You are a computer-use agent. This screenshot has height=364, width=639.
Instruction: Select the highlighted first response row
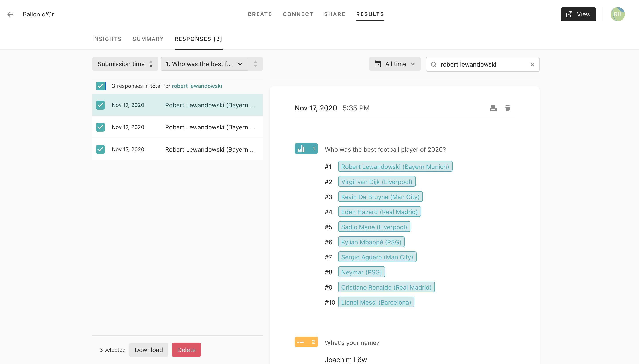click(177, 105)
